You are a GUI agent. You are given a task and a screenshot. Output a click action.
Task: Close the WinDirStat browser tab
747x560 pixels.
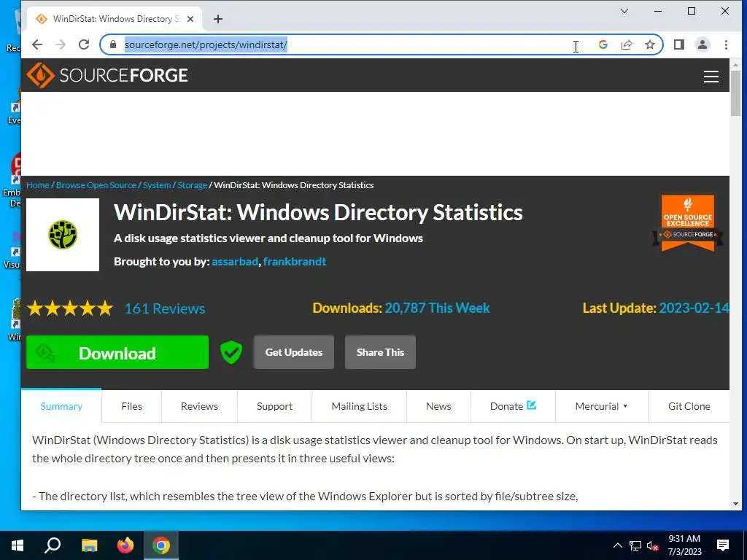click(x=190, y=19)
